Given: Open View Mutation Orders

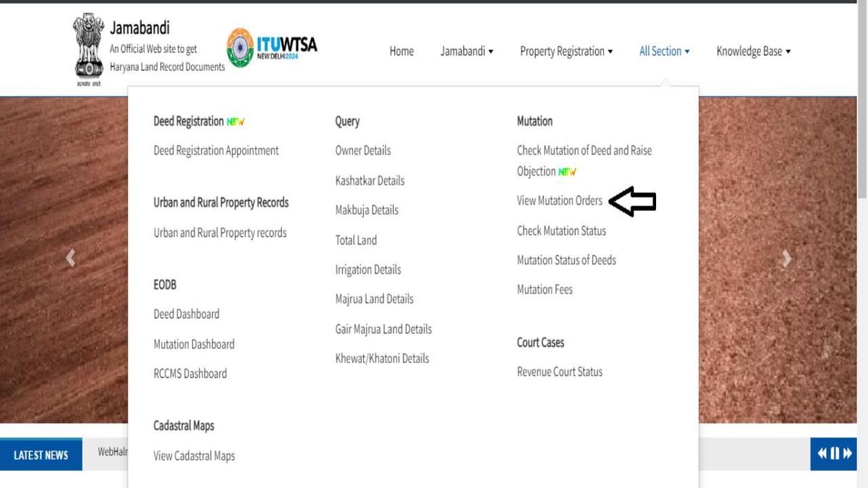Looking at the screenshot, I should pyautogui.click(x=560, y=201).
